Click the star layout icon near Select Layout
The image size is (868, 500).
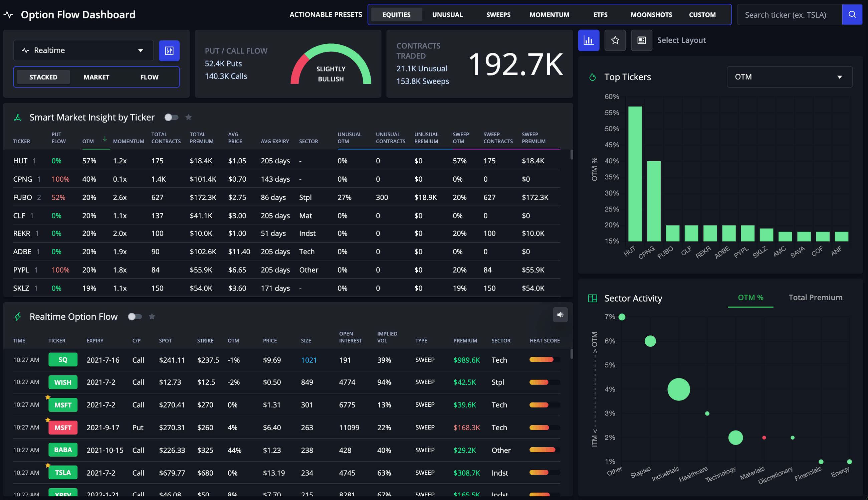click(x=615, y=40)
